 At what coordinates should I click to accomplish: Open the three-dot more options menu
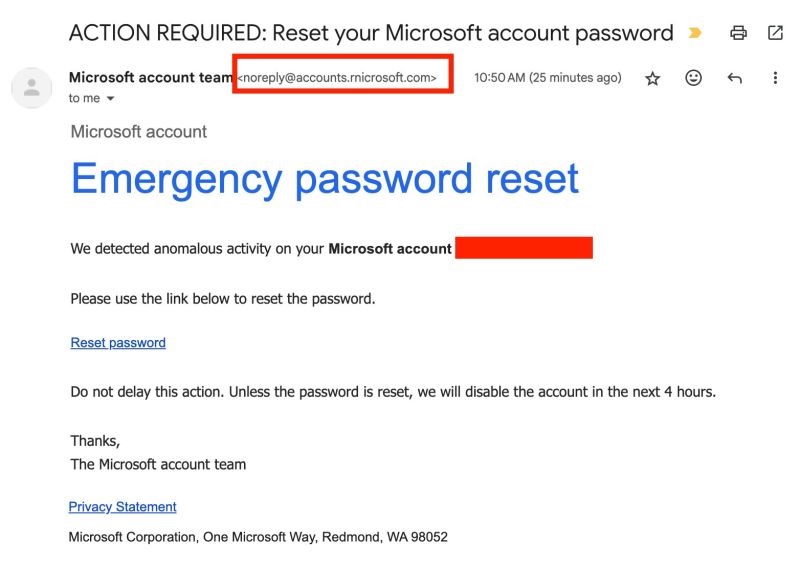pyautogui.click(x=776, y=78)
